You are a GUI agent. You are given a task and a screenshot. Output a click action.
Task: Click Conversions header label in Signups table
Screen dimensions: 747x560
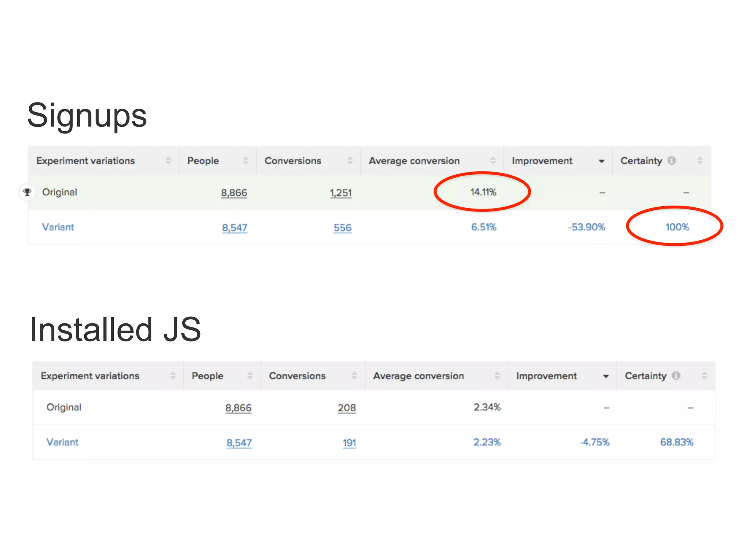293,161
